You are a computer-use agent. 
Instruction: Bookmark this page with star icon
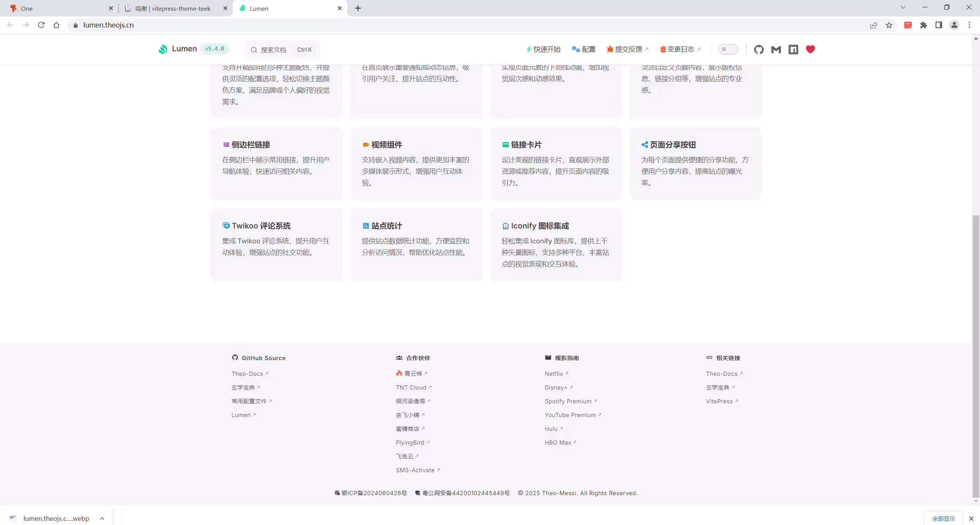pos(889,25)
